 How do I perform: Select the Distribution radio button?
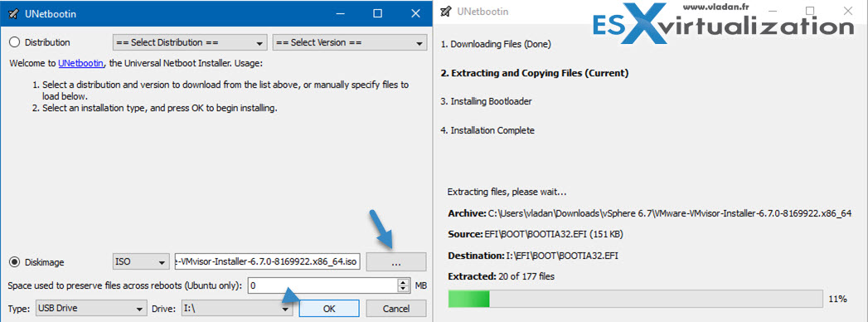coord(14,42)
